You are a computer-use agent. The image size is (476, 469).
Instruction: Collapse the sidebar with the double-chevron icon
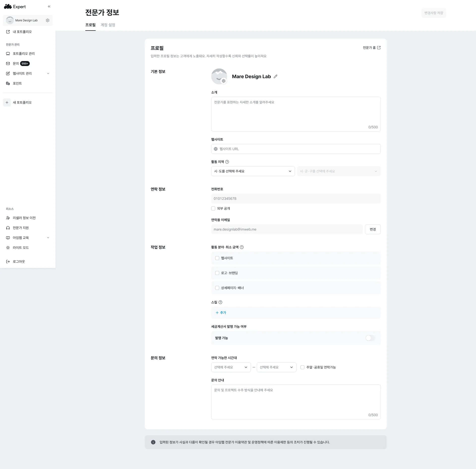(49, 6)
